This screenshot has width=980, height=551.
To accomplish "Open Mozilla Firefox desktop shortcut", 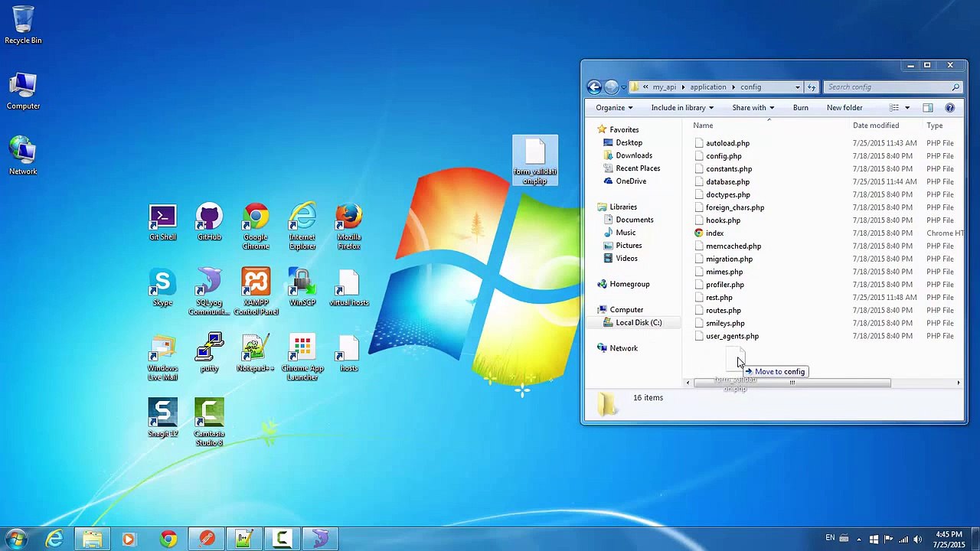I will pyautogui.click(x=349, y=227).
